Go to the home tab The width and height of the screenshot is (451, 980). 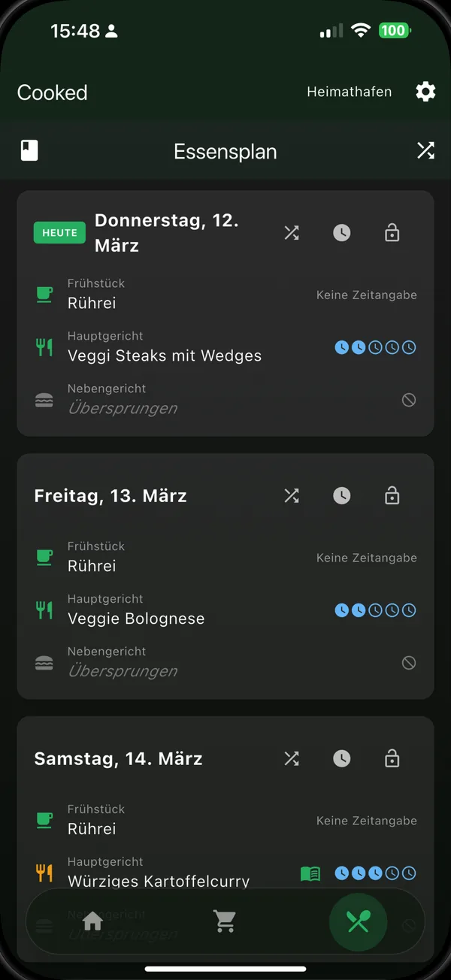click(x=92, y=921)
